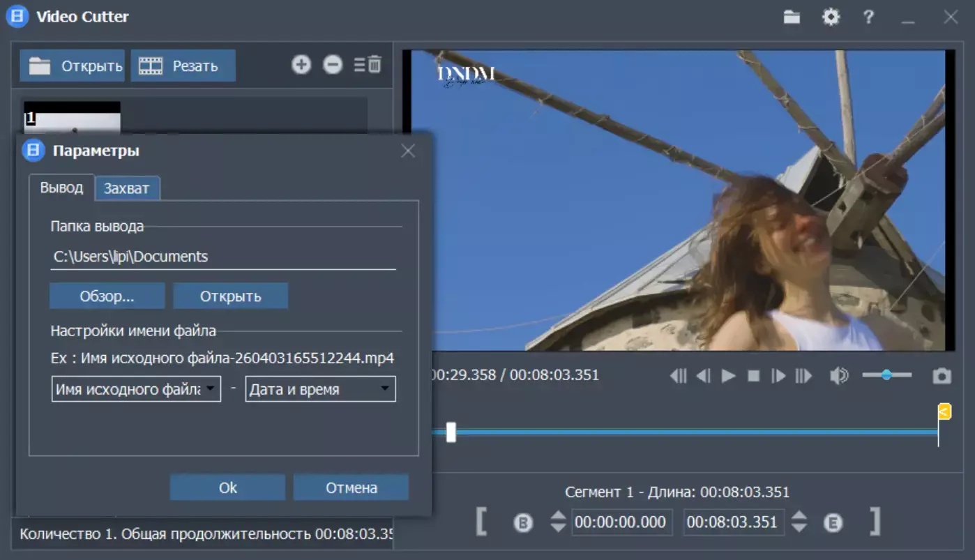Screen dimensions: 975x560
Task: Confirm settings with the Ok button
Action: click(227, 487)
